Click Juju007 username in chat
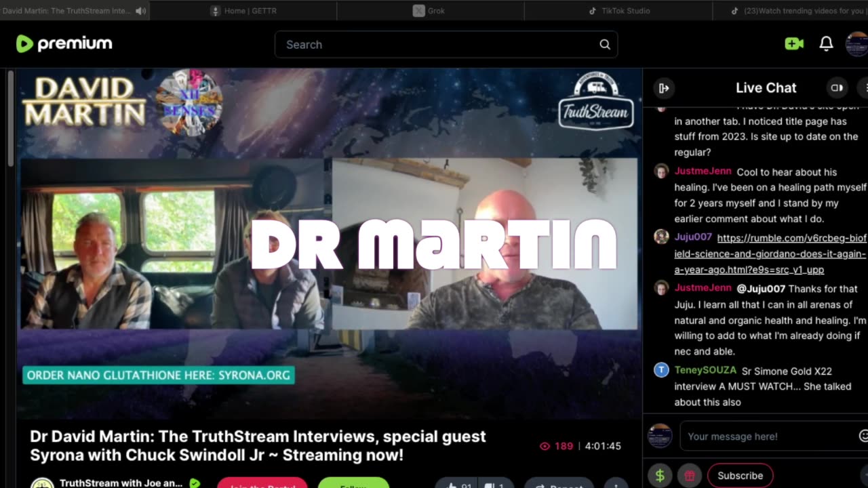The height and width of the screenshot is (488, 868). click(x=693, y=237)
